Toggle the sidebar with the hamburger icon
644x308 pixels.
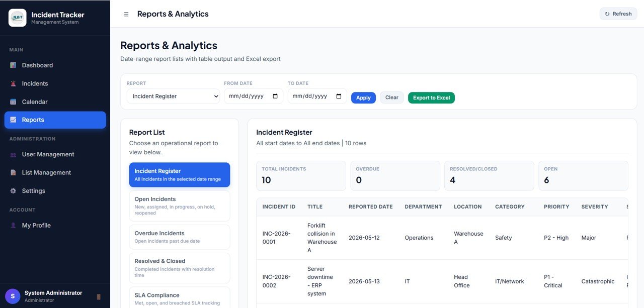(x=126, y=14)
